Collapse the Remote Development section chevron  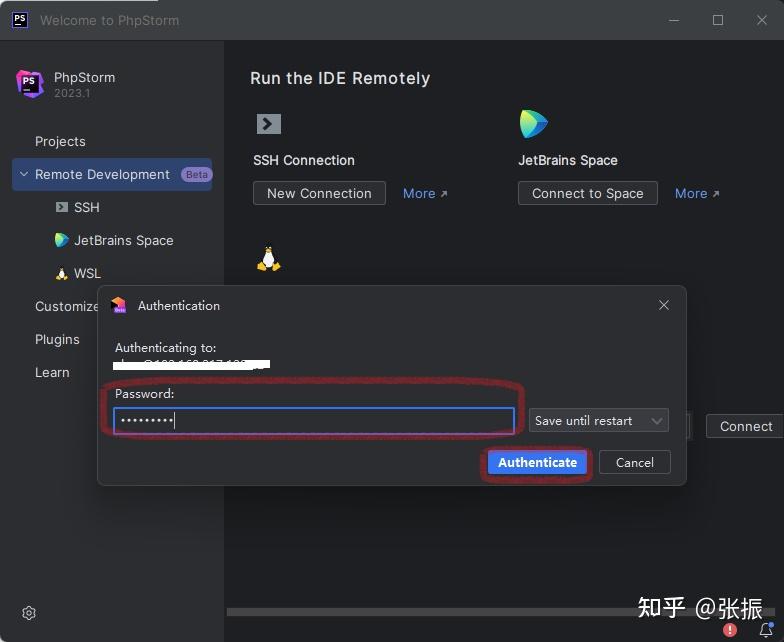(x=24, y=174)
